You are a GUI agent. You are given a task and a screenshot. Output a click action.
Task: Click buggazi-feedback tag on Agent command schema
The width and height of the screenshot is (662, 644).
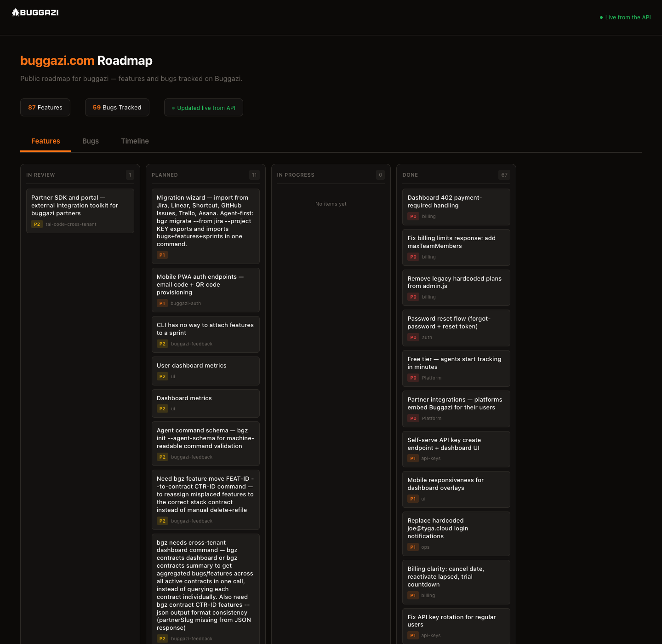click(x=192, y=457)
